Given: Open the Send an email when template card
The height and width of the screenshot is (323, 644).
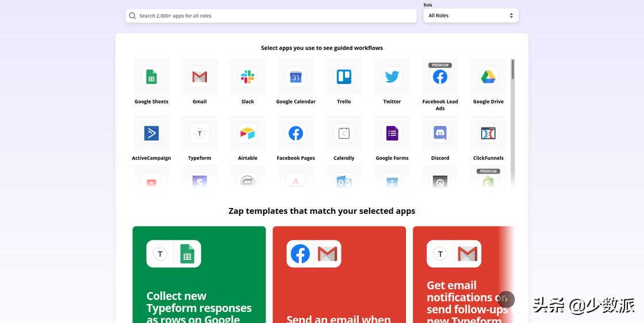Looking at the screenshot, I should (339, 275).
